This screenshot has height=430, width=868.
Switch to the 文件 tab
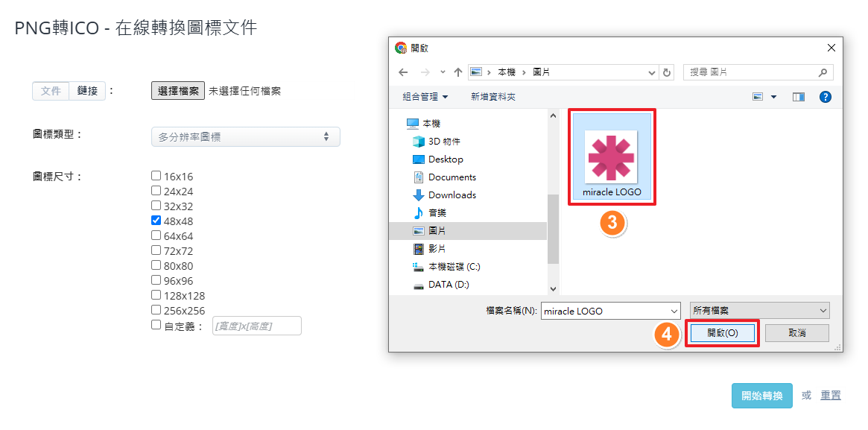point(51,91)
